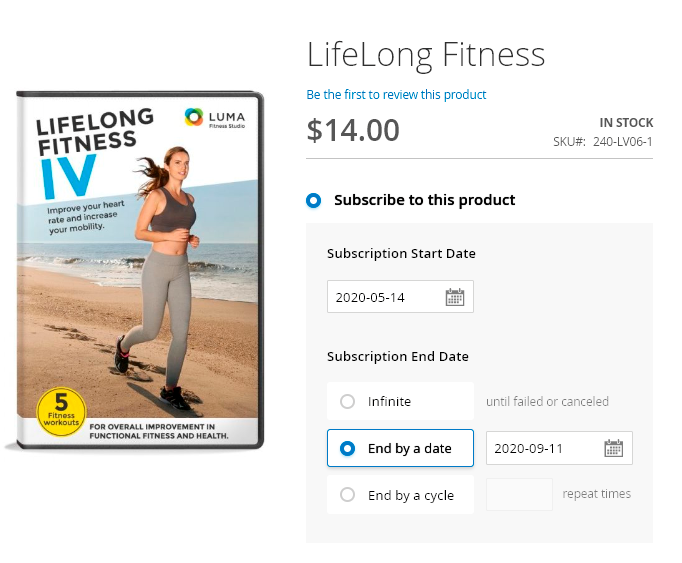Click the LUMA logo on the DVD cover
Viewport: 682px width, 563px height.
click(215, 118)
